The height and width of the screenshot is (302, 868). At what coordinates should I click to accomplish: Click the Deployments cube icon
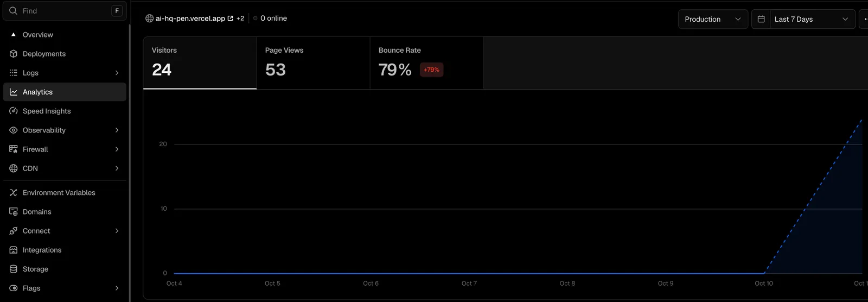14,54
